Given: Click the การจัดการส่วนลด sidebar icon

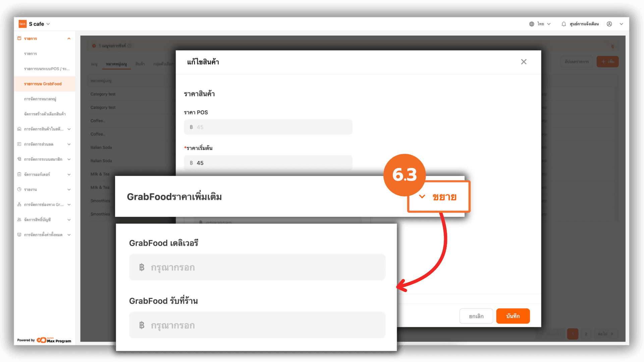Looking at the screenshot, I should pos(19,144).
